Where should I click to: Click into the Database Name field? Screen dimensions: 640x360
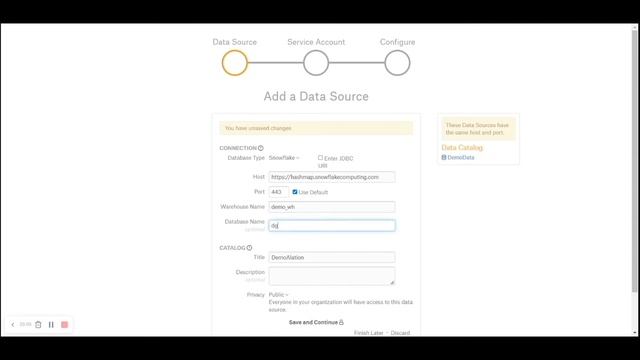point(332,225)
